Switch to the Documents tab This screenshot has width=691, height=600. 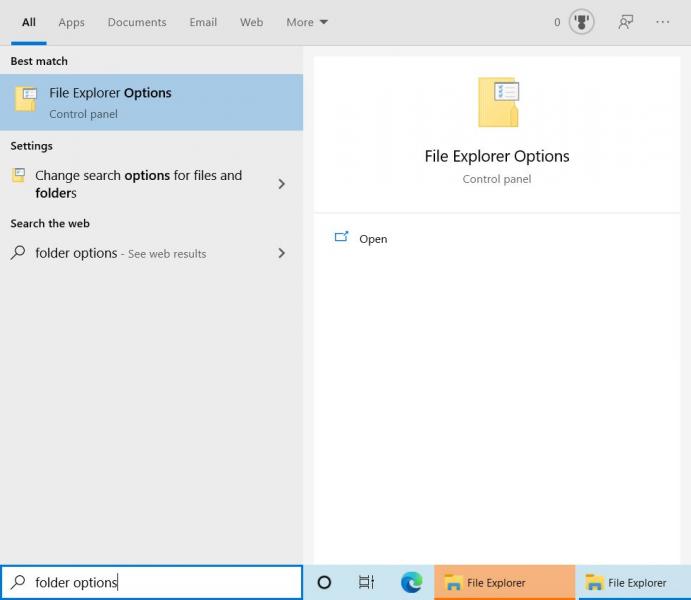pyautogui.click(x=137, y=22)
